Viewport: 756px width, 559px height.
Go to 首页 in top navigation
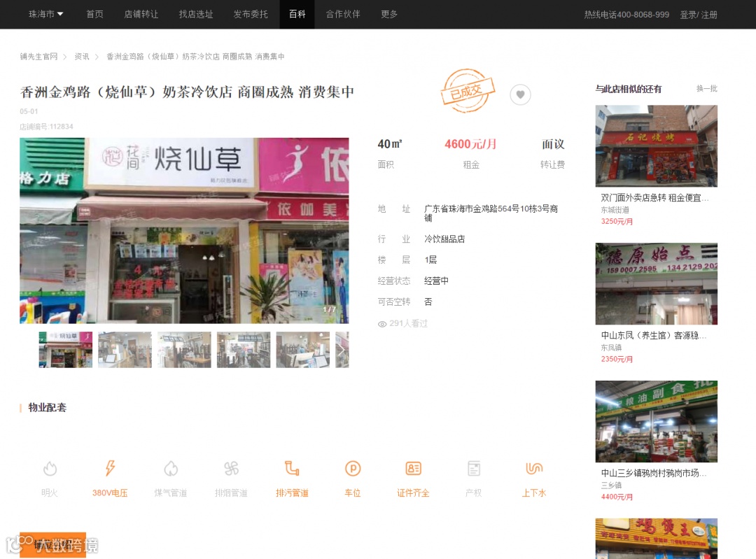94,15
